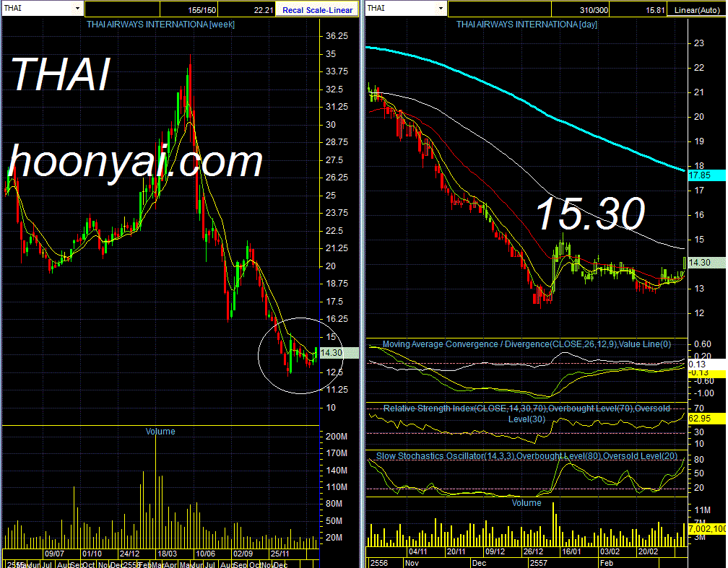This screenshot has width=728, height=568.
Task: Open the daily chart THAI symbol dropdown arrow
Action: [x=441, y=9]
